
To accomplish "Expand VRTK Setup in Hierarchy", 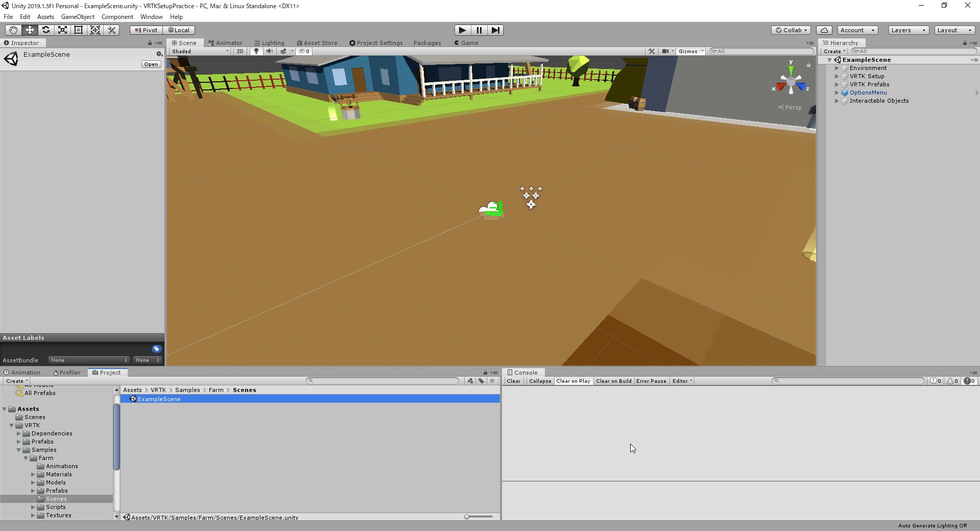I will [x=837, y=76].
